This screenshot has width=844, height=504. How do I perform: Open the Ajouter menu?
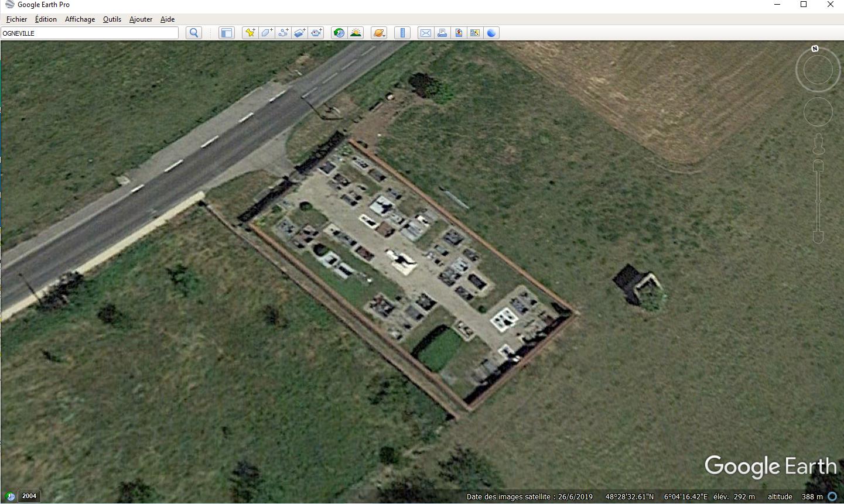[x=141, y=19]
